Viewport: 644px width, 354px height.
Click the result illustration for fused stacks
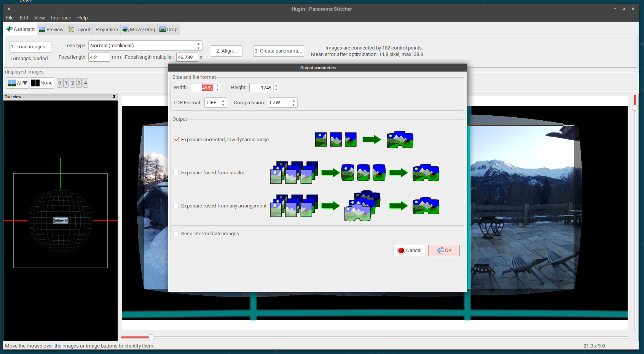coord(426,173)
